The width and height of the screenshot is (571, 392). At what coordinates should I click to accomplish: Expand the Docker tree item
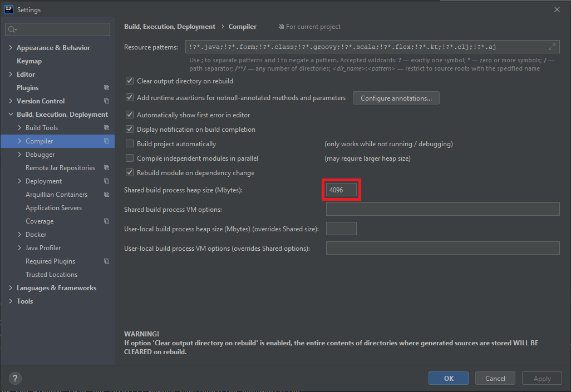[19, 234]
